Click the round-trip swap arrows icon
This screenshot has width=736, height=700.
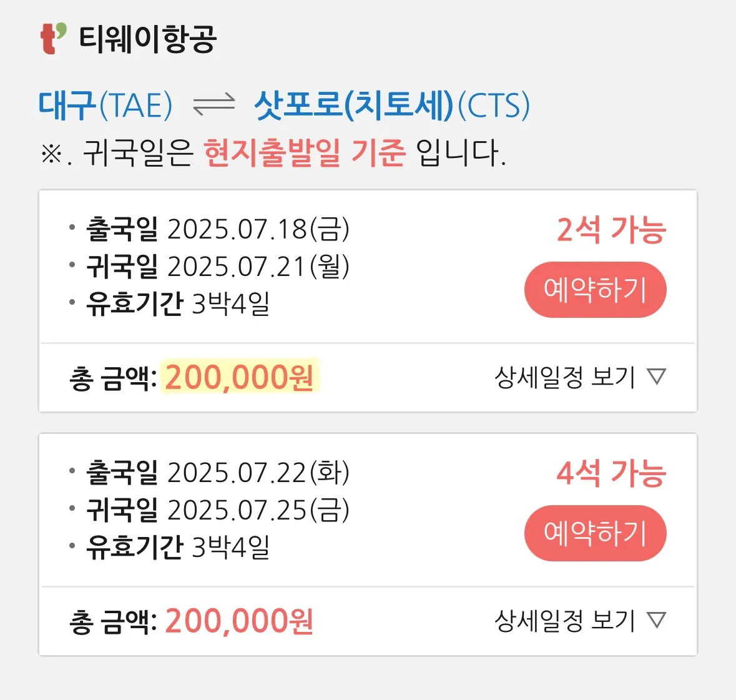tap(213, 104)
